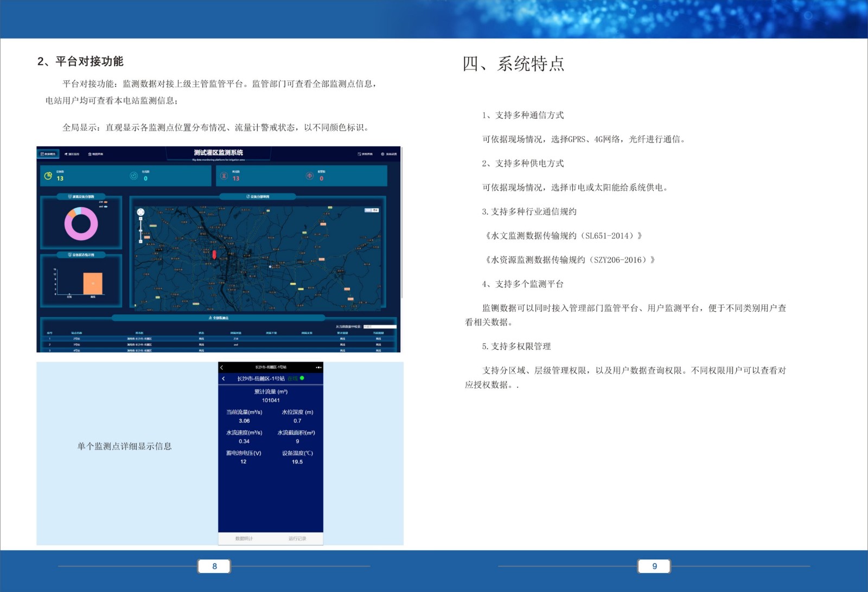Click the station search input field
This screenshot has width=868, height=592.
pyautogui.click(x=379, y=326)
